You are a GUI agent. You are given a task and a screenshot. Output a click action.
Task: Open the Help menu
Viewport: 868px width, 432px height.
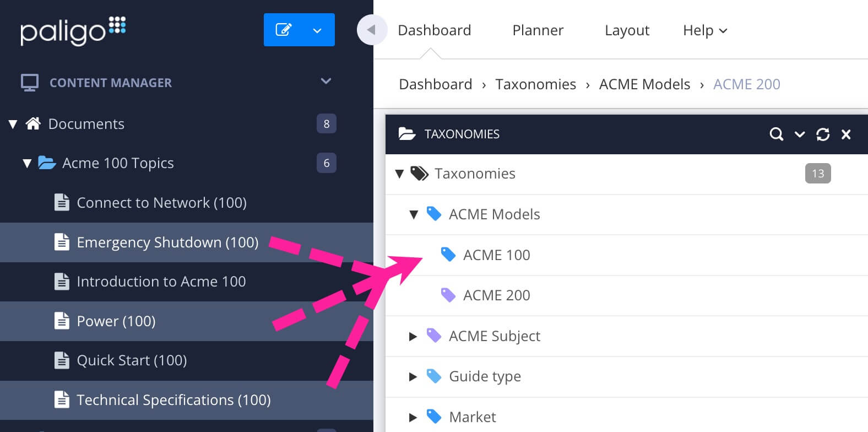coord(705,30)
